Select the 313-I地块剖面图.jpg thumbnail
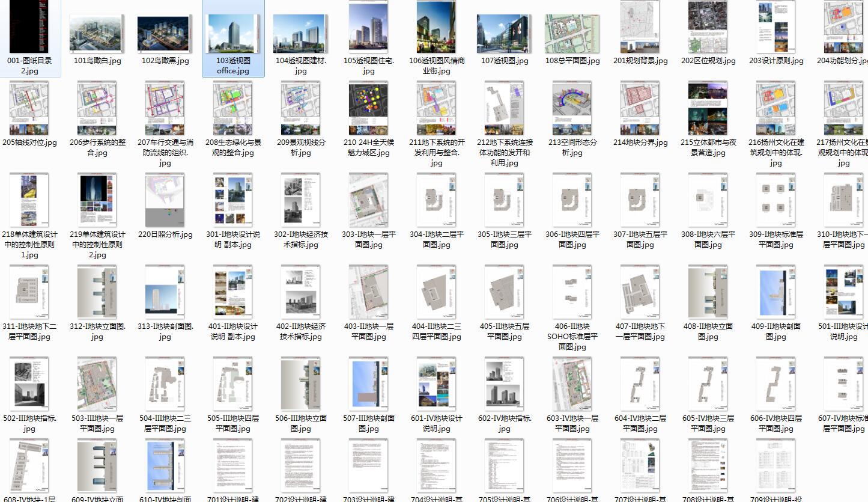868x502 pixels. [x=165, y=293]
